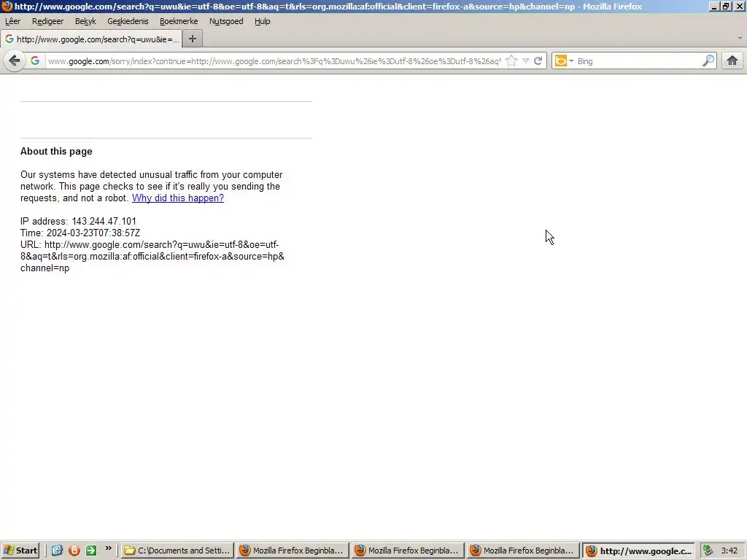The height and width of the screenshot is (560, 747).
Task: Click the Show Desktop quick launch icon
Action: [57, 551]
